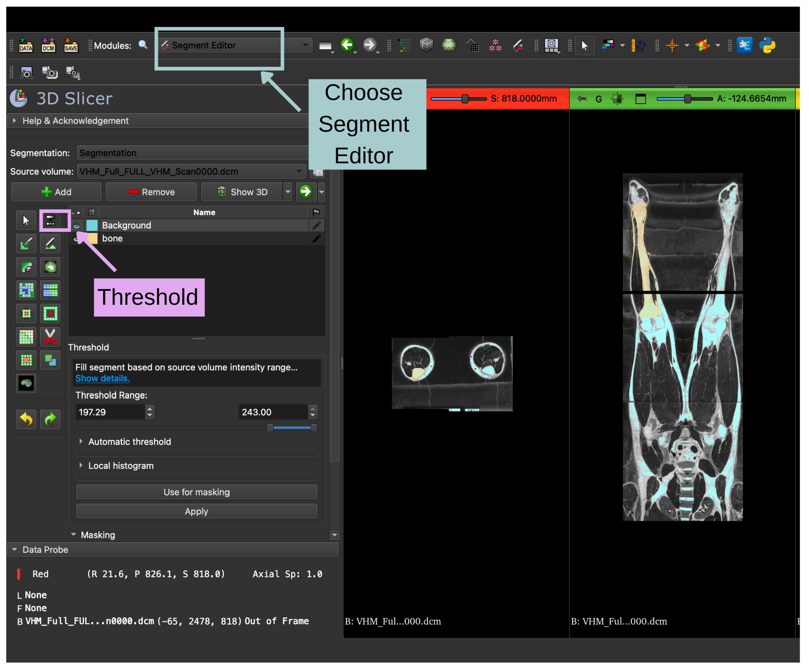Select the Scissors segment editor tool

[50, 337]
